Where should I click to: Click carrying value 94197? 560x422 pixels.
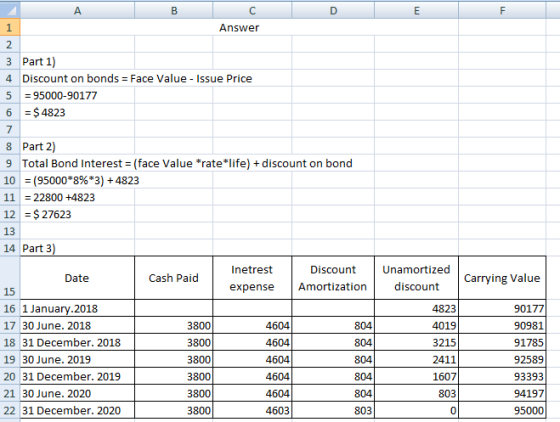(502, 393)
